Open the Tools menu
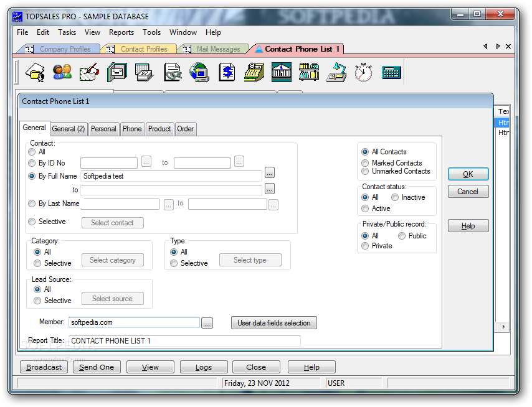Viewport: 532px width, 407px height. tap(151, 32)
